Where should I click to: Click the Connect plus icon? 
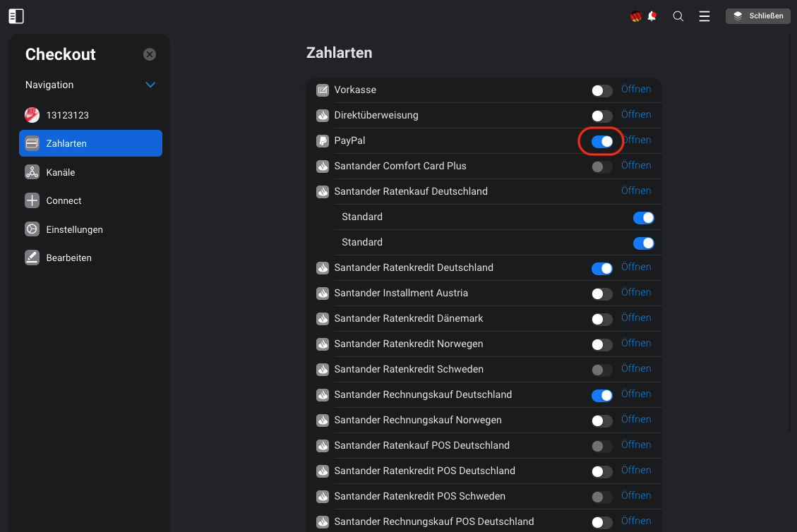click(32, 200)
